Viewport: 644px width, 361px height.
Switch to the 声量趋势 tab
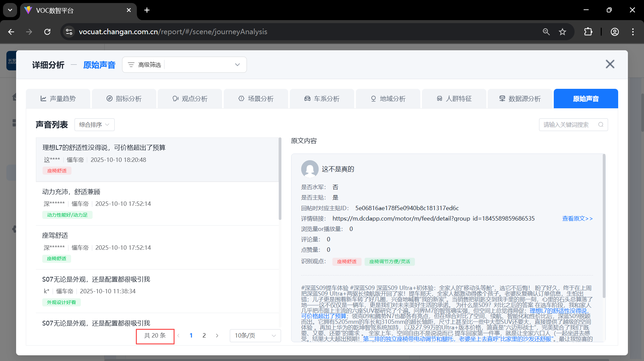pyautogui.click(x=58, y=99)
